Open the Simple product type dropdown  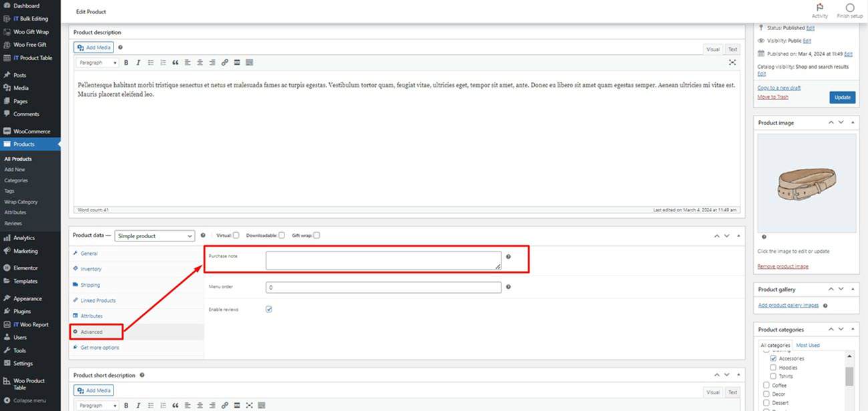(x=154, y=236)
